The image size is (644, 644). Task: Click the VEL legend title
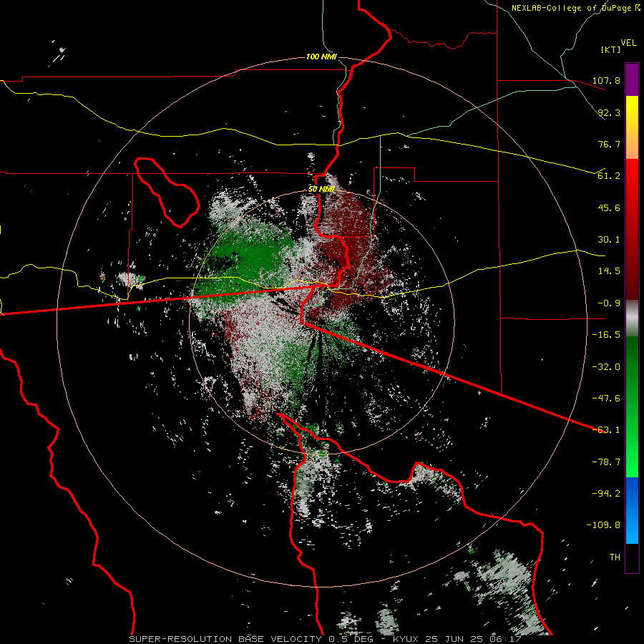[629, 42]
